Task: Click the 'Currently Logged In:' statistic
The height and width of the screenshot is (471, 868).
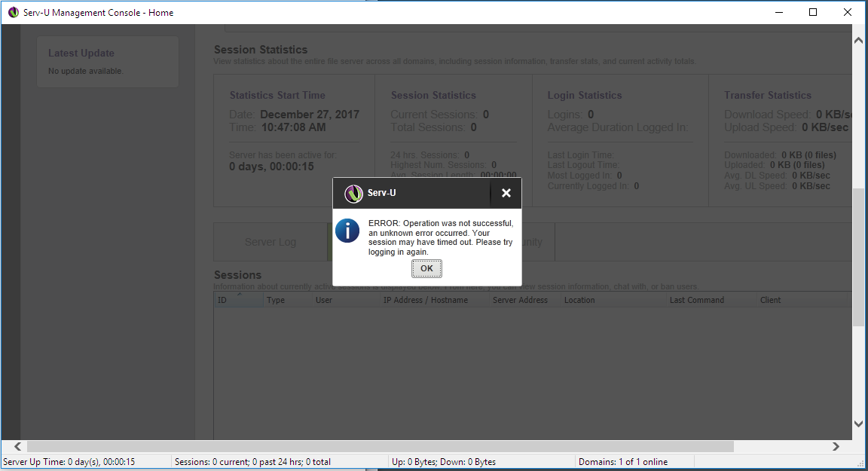Action: (594, 186)
